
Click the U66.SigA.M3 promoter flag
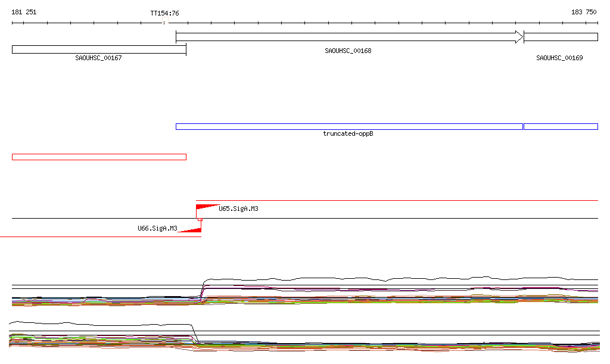pyautogui.click(x=190, y=230)
